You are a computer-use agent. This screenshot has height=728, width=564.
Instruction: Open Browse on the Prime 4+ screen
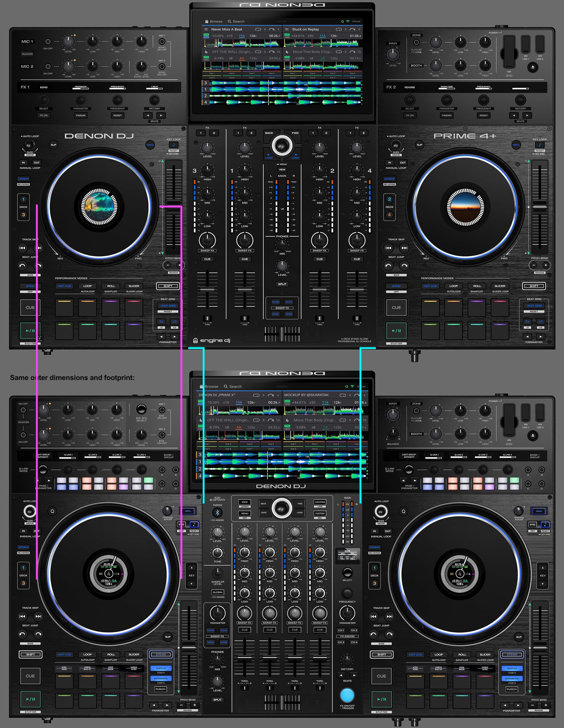pyautogui.click(x=214, y=21)
